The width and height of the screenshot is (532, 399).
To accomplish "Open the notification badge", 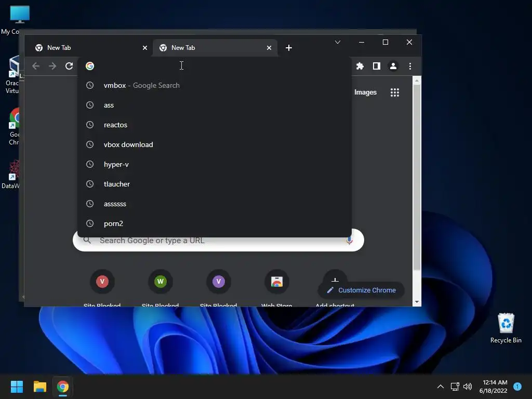I will point(517,387).
